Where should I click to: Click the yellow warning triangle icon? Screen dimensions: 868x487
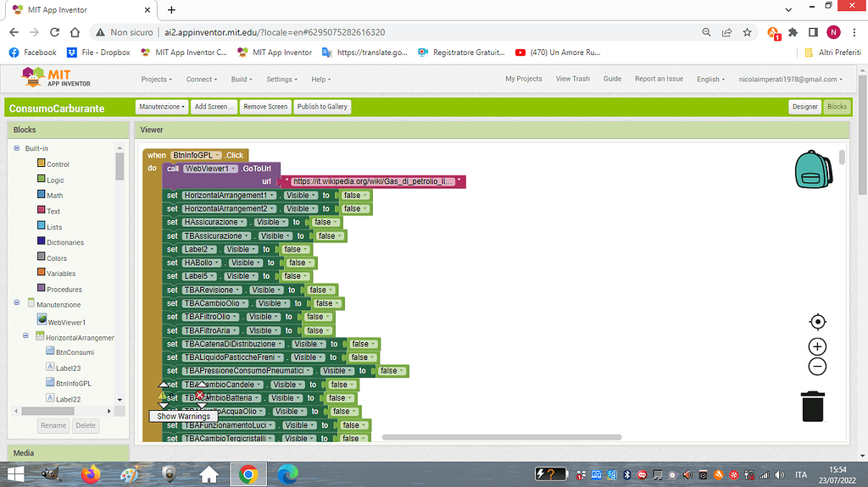click(x=163, y=395)
